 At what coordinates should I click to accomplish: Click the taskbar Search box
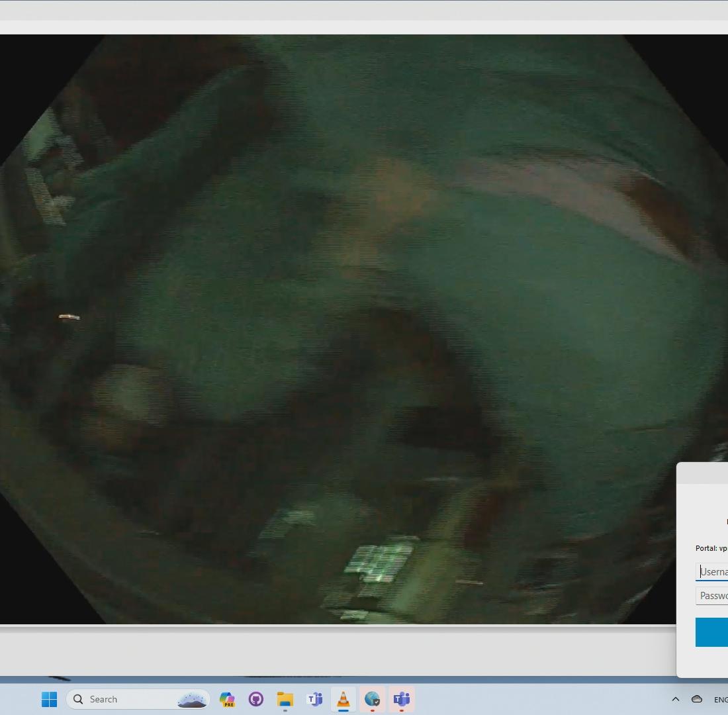click(138, 699)
